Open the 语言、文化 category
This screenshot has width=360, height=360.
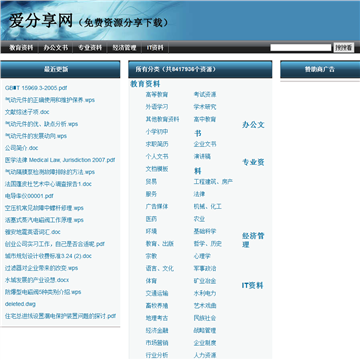coord(160,269)
